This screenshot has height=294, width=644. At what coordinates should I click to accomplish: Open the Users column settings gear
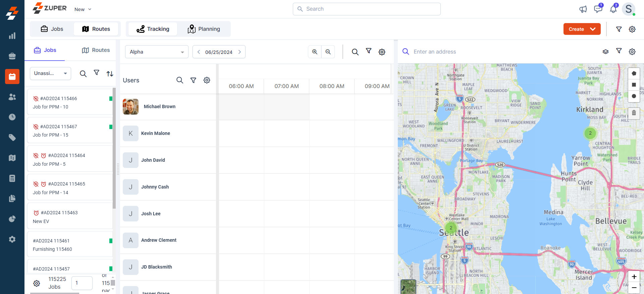[207, 80]
